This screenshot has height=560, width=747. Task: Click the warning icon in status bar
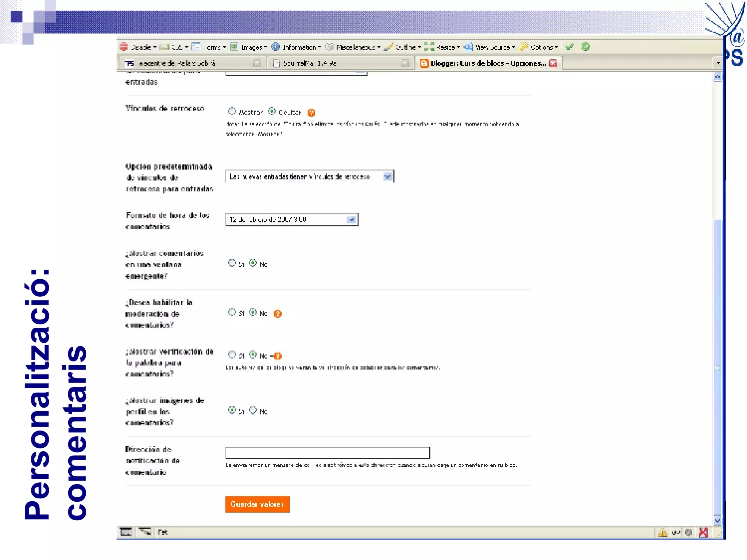(x=663, y=533)
